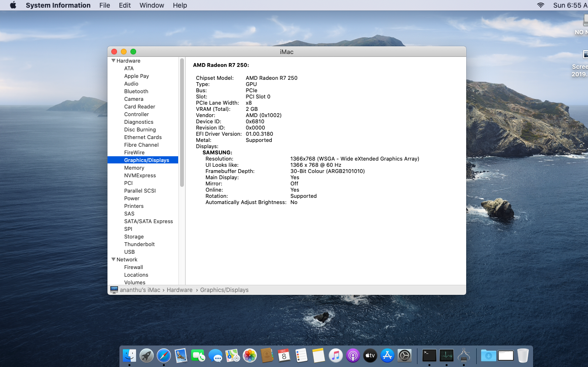Open Activity Monitor from the Dock
Screen dimensions: 588x367
(x=447, y=355)
